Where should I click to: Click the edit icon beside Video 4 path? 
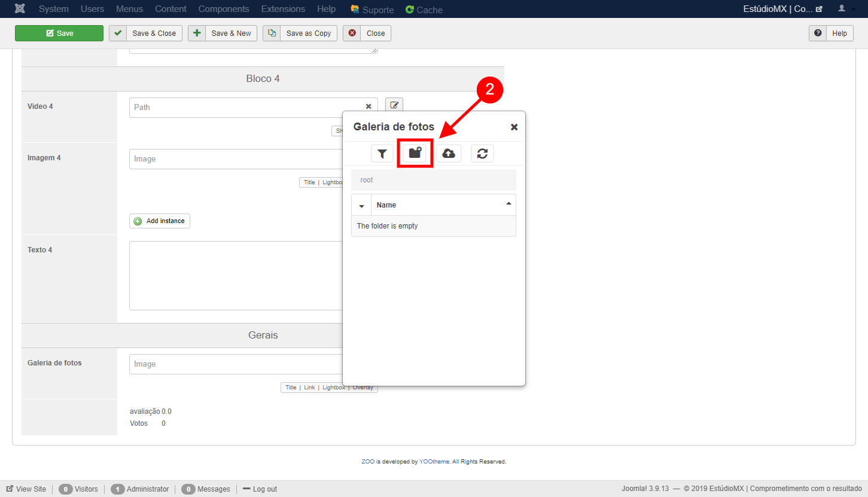(394, 105)
